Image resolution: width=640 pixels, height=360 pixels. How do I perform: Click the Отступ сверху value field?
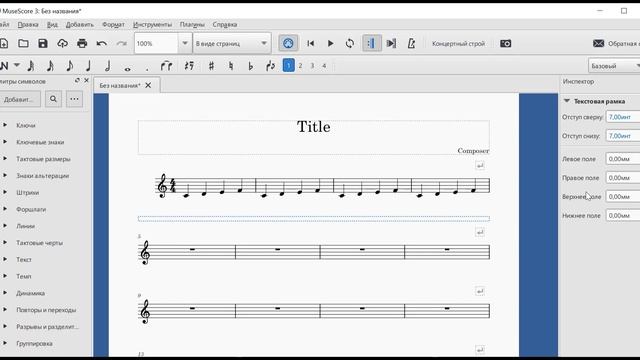pyautogui.click(x=623, y=117)
